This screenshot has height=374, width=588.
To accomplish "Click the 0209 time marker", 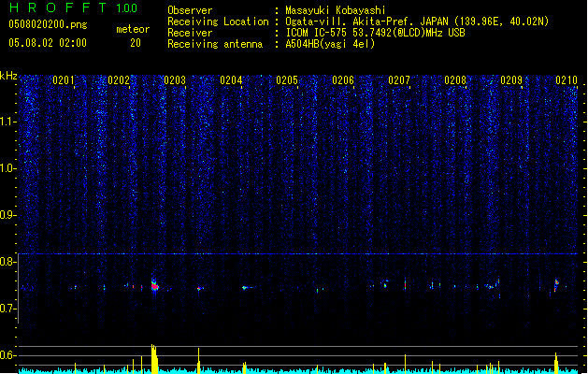I will pyautogui.click(x=511, y=80).
